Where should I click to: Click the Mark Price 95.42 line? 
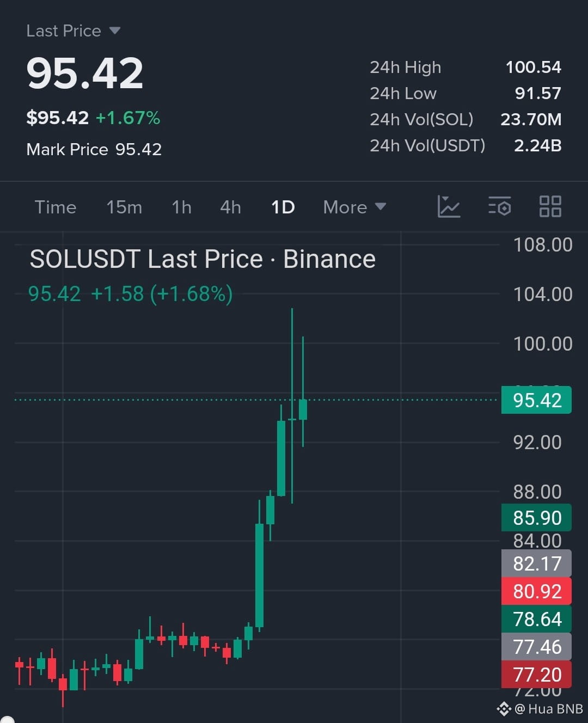pos(94,149)
